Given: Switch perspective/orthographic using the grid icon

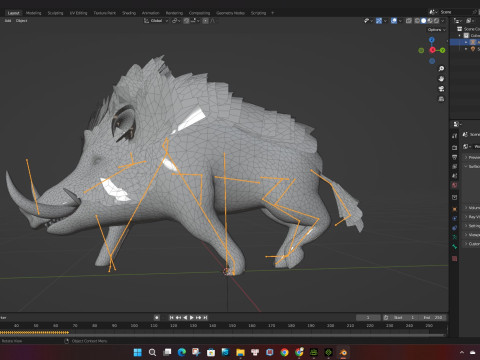Looking at the screenshot, I should tap(441, 99).
